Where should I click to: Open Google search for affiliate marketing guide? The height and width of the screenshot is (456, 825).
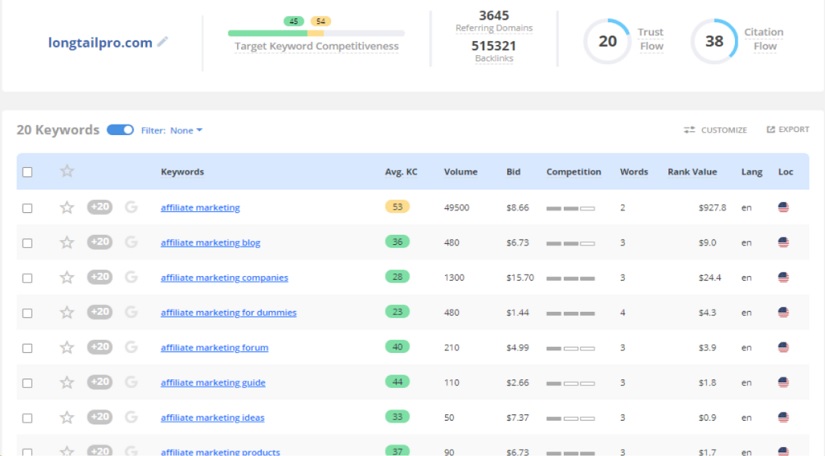[x=131, y=382]
